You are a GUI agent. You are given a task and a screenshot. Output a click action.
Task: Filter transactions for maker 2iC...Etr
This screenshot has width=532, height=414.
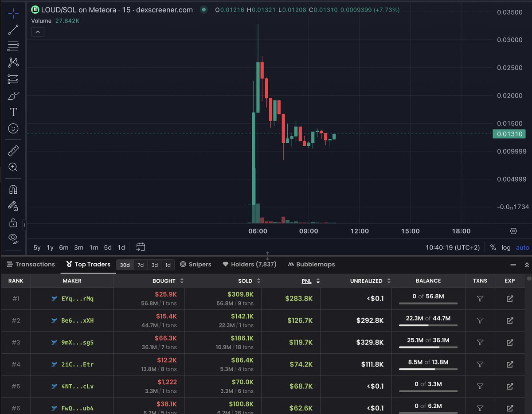480,364
